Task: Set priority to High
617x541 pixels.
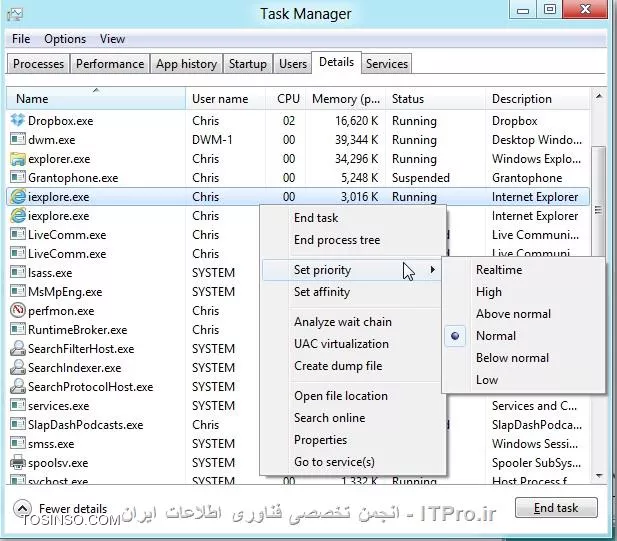Action: pos(489,292)
